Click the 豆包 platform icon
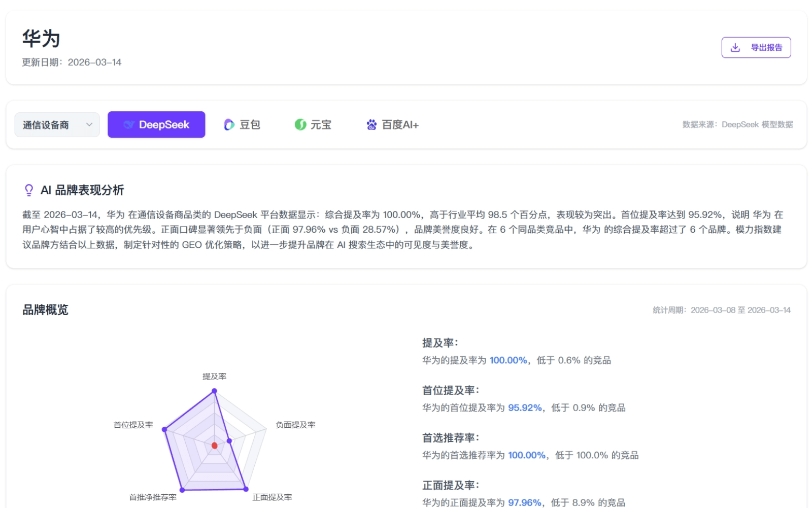This screenshot has width=812, height=508. pyautogui.click(x=229, y=124)
